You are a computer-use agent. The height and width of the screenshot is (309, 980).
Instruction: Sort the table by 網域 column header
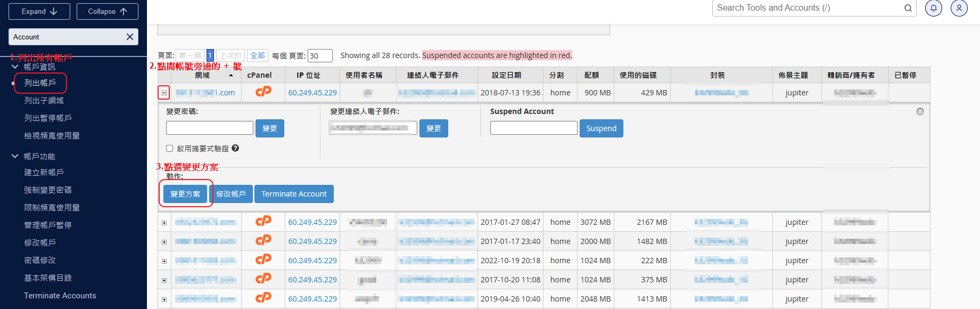(203, 75)
